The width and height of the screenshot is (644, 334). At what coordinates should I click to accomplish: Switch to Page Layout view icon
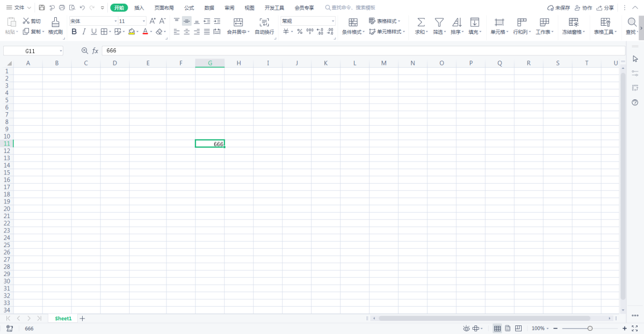(x=508, y=328)
